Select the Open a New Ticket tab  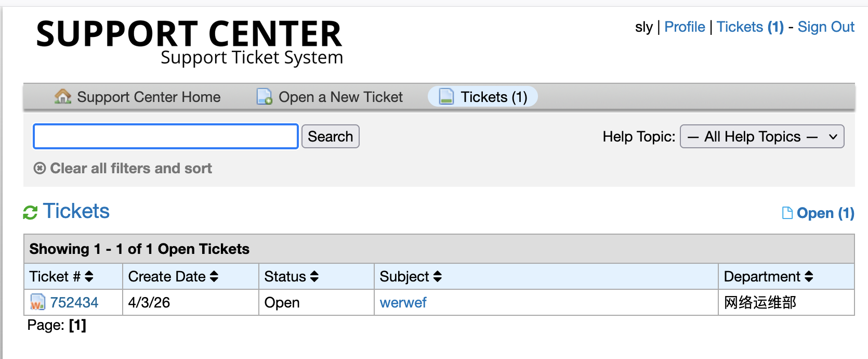(340, 97)
